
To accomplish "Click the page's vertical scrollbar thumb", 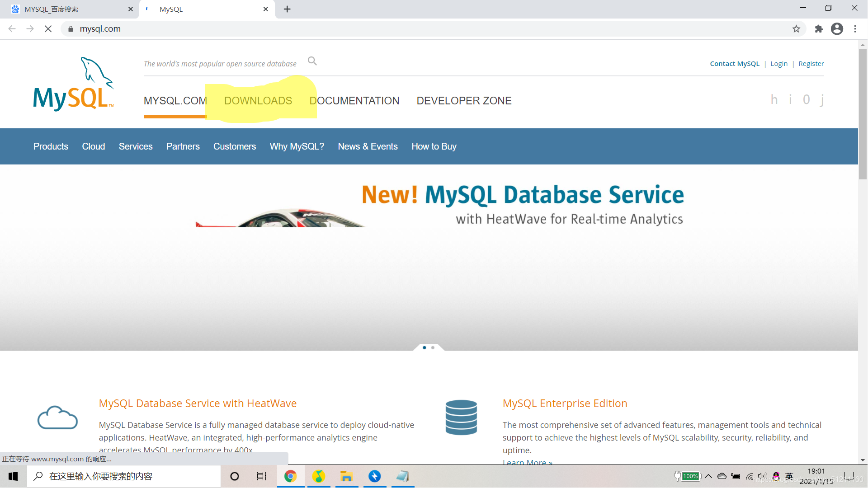I will pos(863,114).
